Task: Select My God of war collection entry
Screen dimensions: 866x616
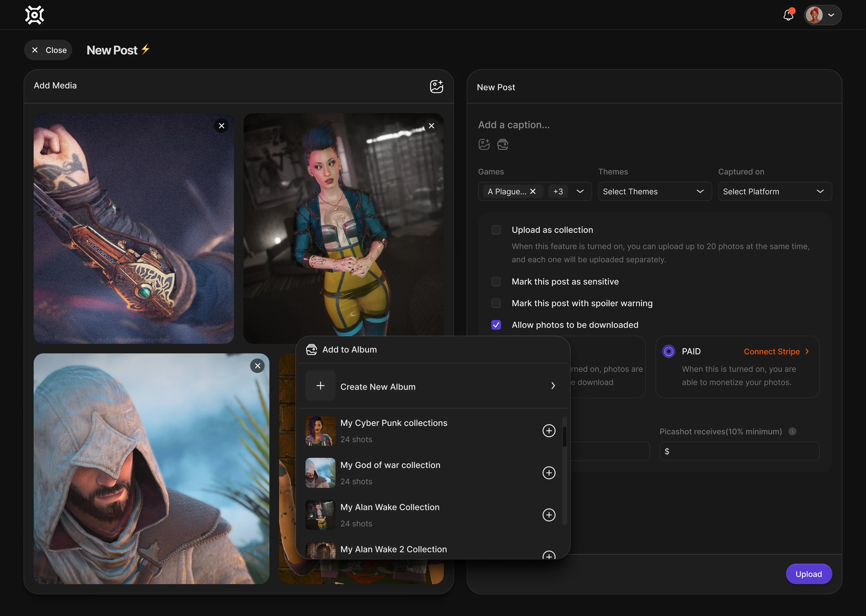Action: pos(431,473)
